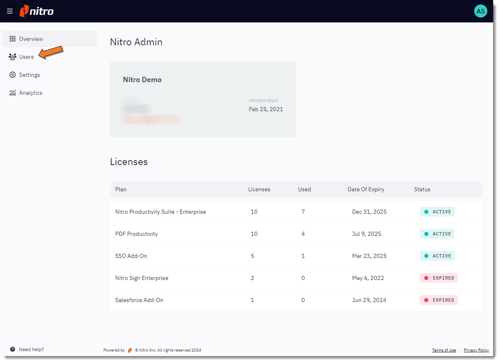This screenshot has width=500, height=363.
Task: Go to the Users menu item
Action: point(21,57)
